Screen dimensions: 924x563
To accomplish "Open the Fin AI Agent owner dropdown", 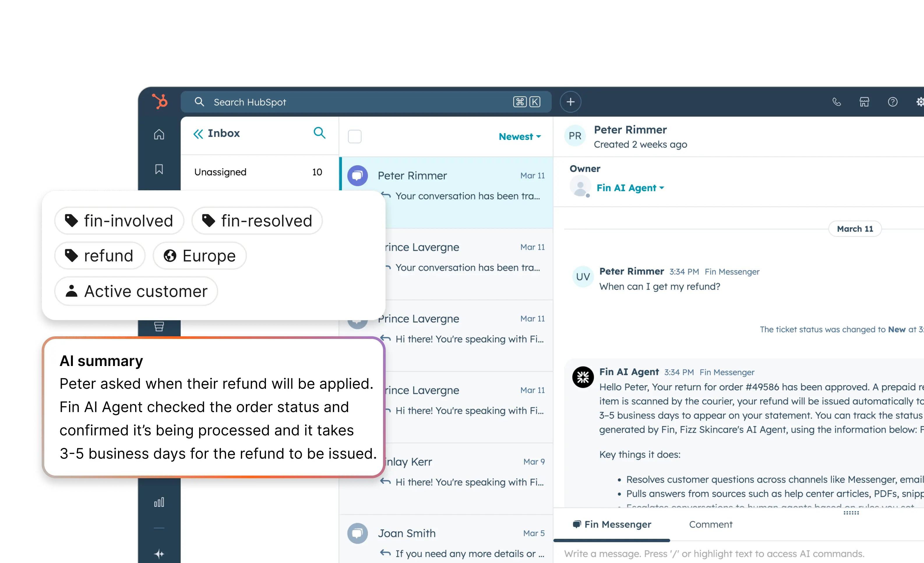I will (630, 188).
